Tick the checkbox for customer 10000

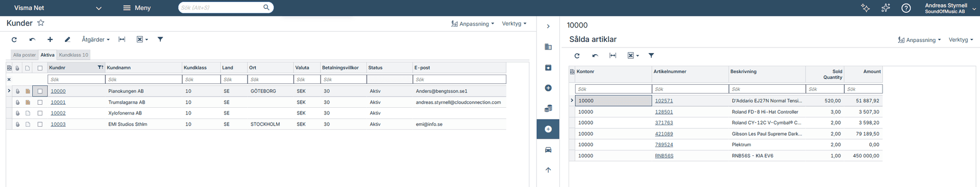pyautogui.click(x=40, y=91)
